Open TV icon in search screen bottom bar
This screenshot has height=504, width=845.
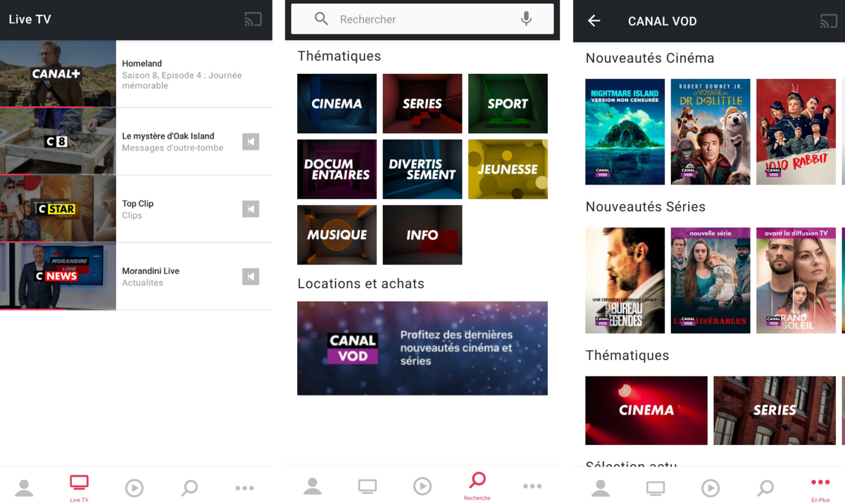point(368,486)
